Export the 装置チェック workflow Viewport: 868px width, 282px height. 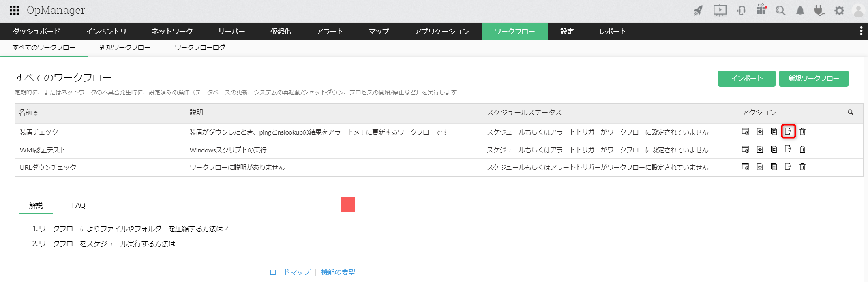click(x=788, y=131)
